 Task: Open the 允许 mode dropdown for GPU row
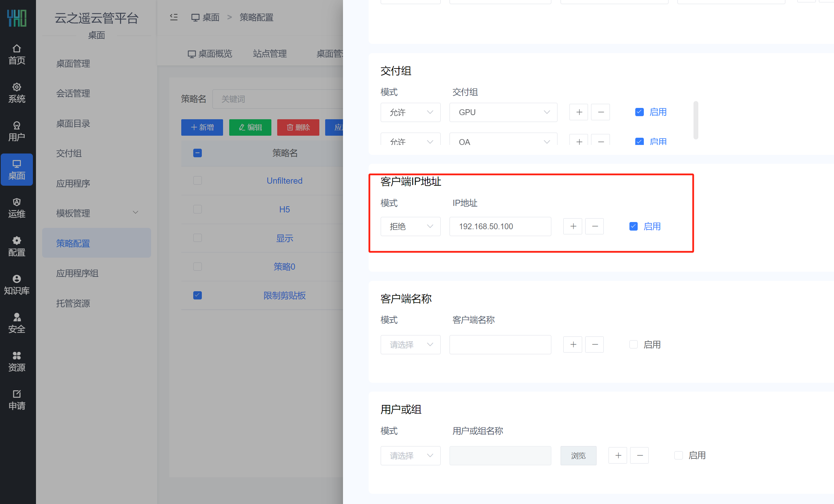point(410,112)
